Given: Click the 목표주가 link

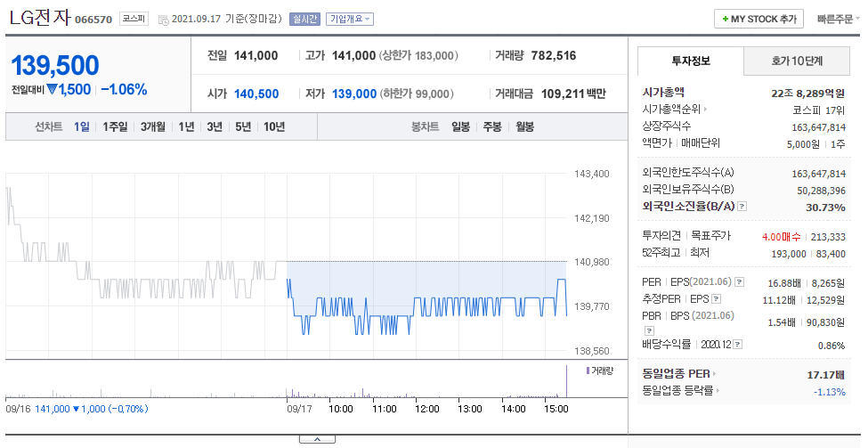Looking at the screenshot, I should 710,236.
